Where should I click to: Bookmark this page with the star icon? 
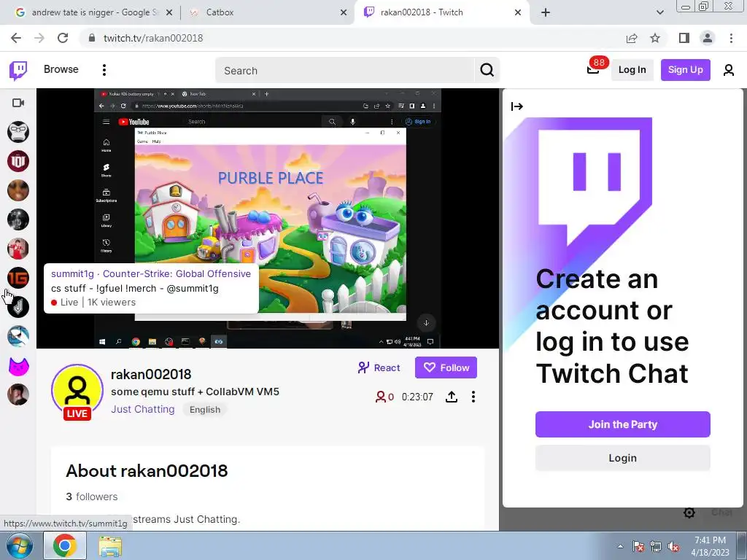click(x=655, y=38)
